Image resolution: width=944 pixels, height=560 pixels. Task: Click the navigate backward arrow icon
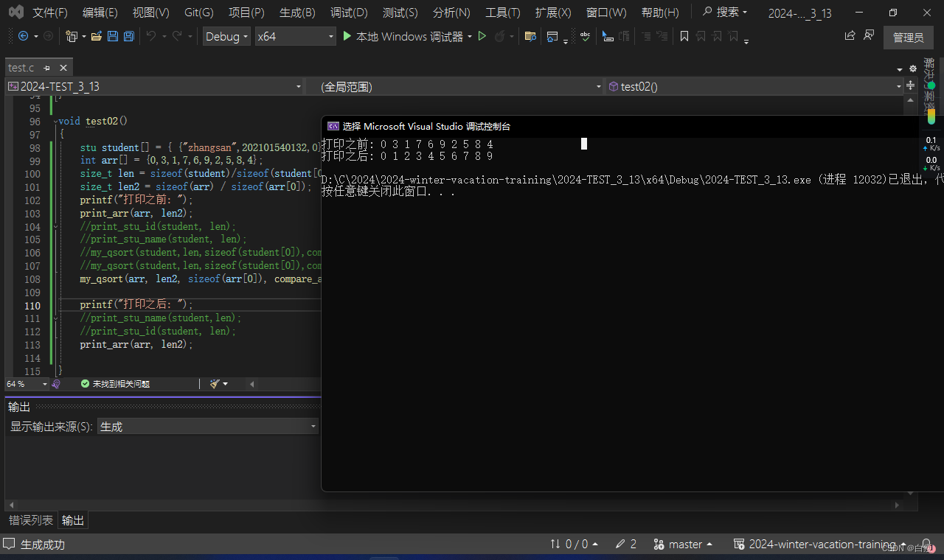tap(23, 36)
